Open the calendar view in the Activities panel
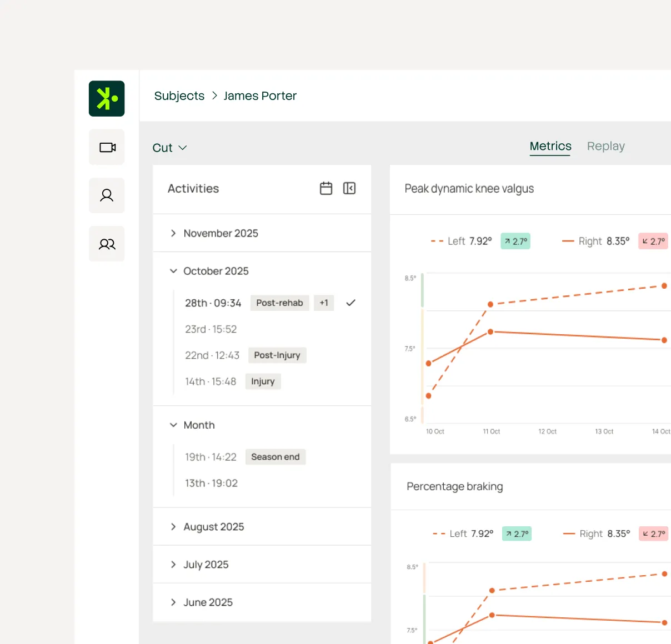The height and width of the screenshot is (644, 671). (x=326, y=188)
